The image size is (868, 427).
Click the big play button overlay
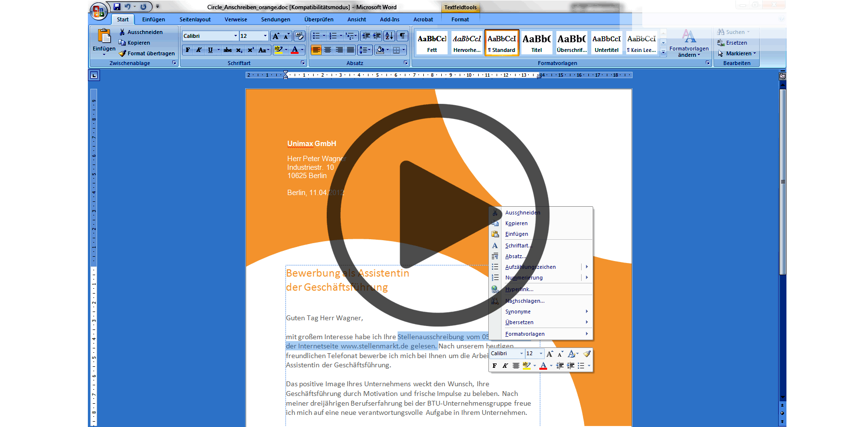pyautogui.click(x=438, y=215)
